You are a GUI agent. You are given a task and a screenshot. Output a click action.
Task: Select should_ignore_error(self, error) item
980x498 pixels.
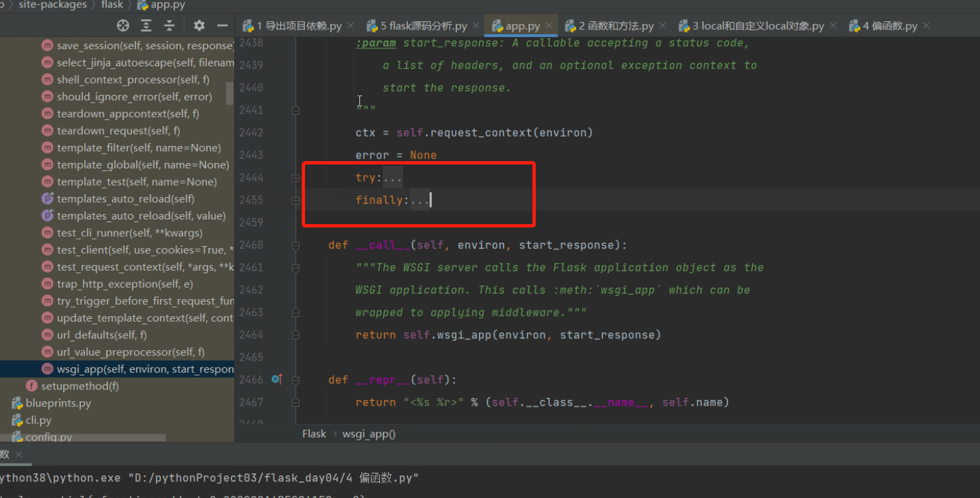(x=127, y=97)
